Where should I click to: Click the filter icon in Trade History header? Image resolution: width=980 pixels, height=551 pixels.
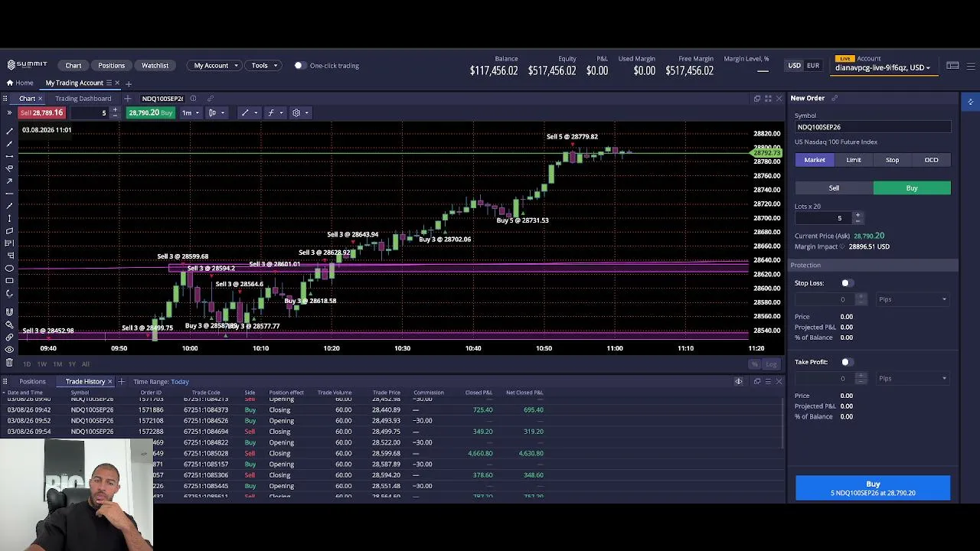pyautogui.click(x=739, y=381)
